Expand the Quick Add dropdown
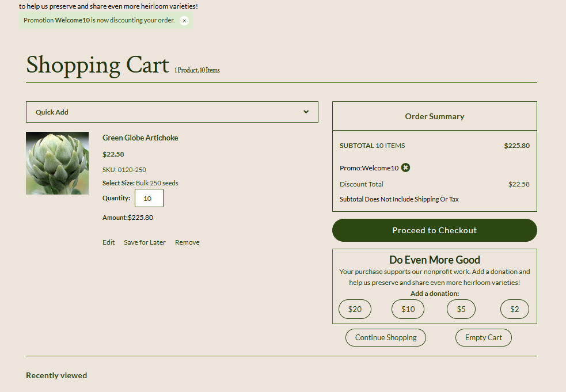 (x=172, y=112)
